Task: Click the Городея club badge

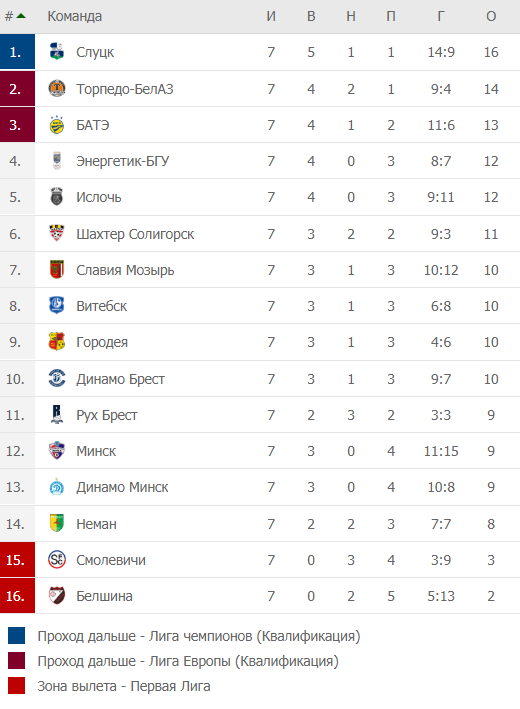Action: (57, 342)
